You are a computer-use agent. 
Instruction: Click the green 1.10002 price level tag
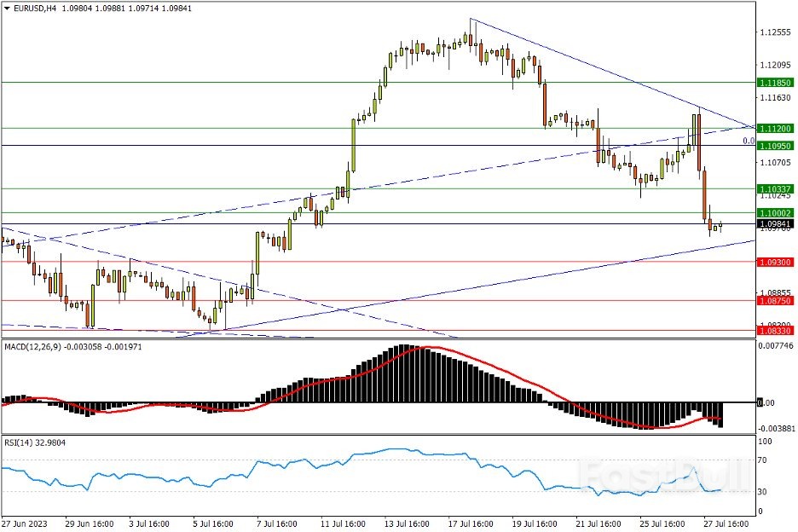coord(775,212)
